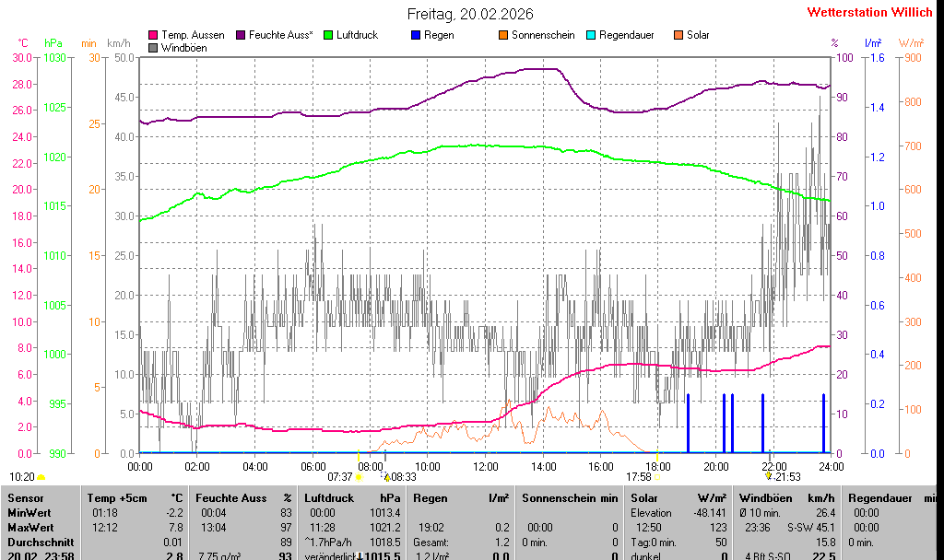Click the 12:00 label on time axis
944x560 pixels.
pos(485,465)
